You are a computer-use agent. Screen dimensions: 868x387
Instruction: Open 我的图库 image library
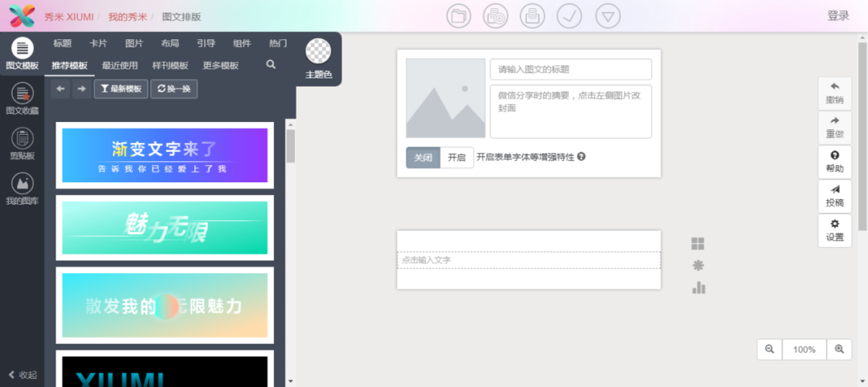coord(22,189)
